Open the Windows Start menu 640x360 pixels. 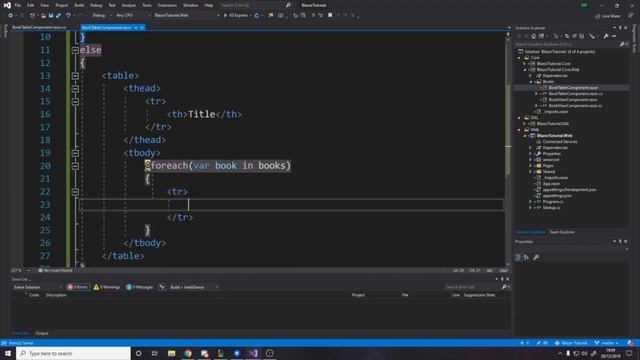click(x=8, y=353)
